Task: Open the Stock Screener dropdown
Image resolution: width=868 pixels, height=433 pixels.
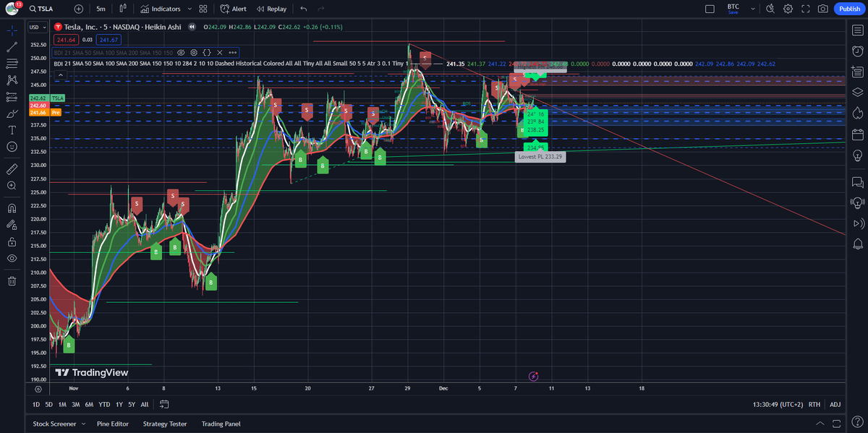Action: pyautogui.click(x=59, y=424)
